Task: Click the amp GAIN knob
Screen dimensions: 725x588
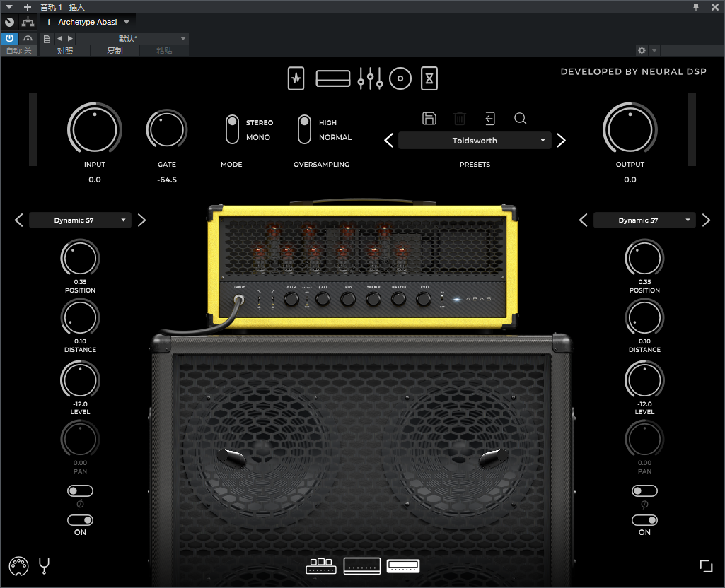Action: 291,300
